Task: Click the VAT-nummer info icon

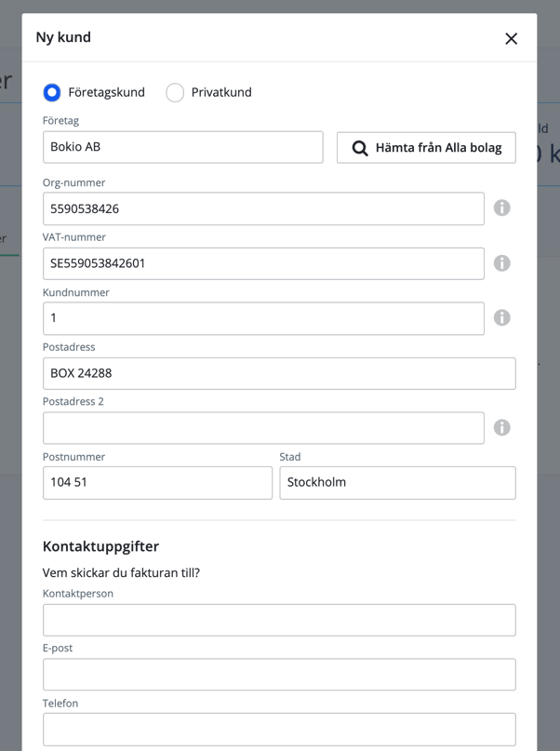Action: click(x=501, y=263)
